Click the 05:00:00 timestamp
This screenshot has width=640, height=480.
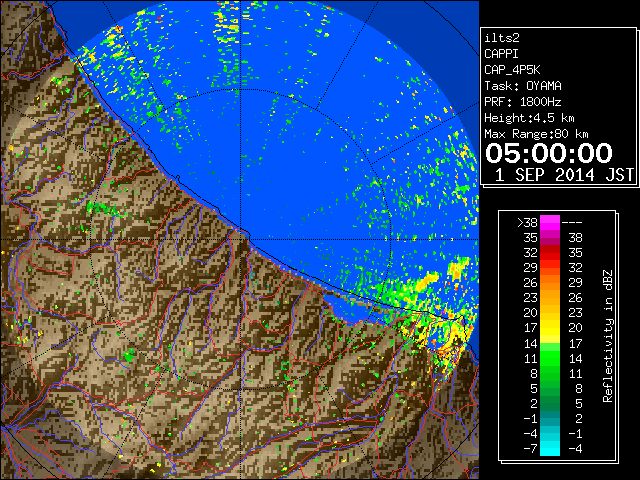click(549, 153)
